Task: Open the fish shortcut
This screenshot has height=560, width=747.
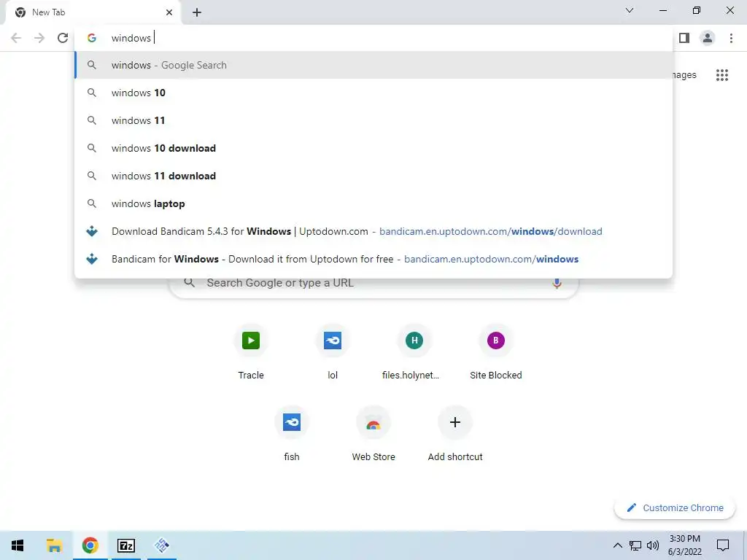Action: pos(292,434)
